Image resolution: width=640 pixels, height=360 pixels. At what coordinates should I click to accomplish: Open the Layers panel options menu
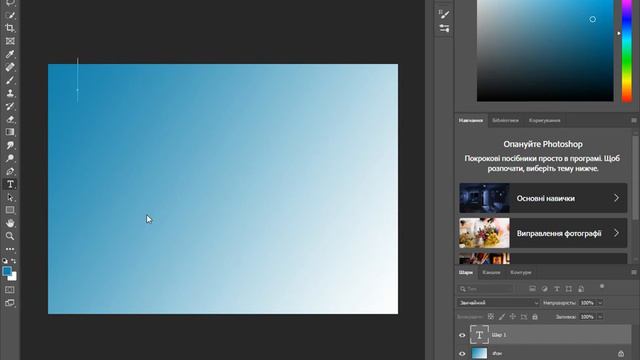point(634,272)
